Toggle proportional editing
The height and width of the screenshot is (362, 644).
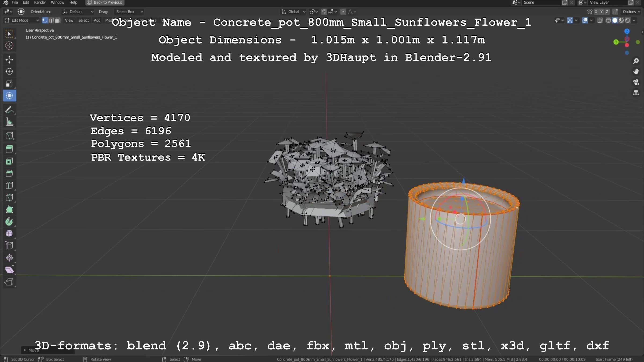coord(343,12)
